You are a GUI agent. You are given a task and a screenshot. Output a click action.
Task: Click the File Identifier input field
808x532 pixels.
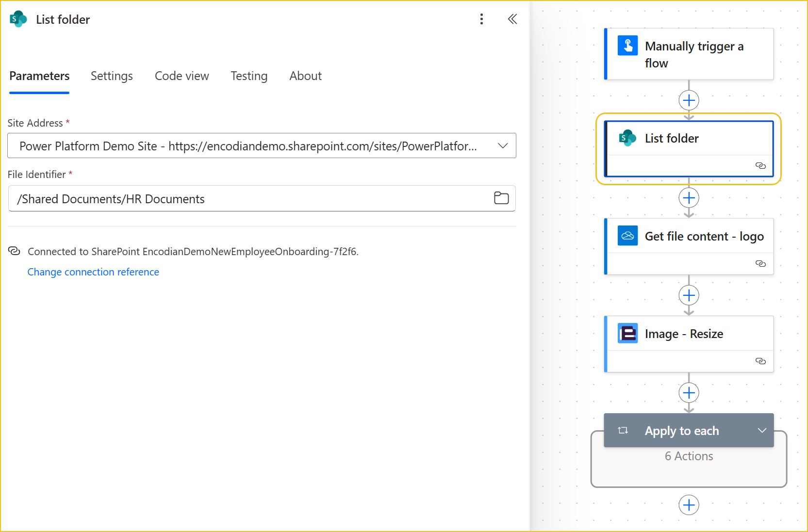pyautogui.click(x=247, y=199)
